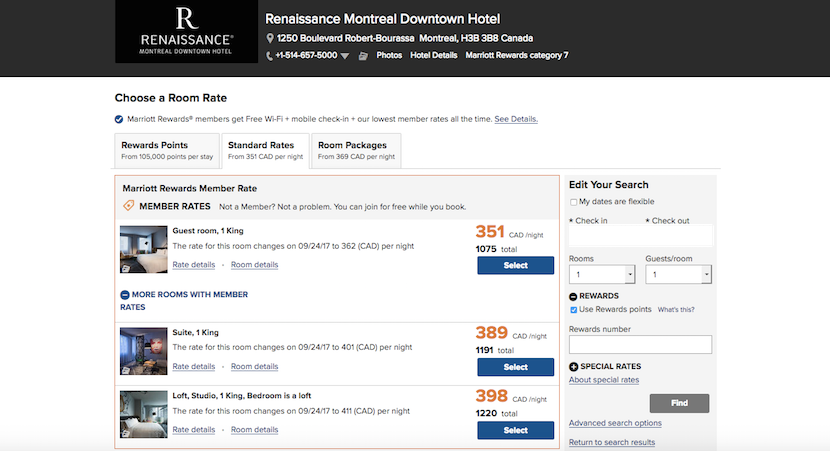Select the Guest room, 1 King rate
The image size is (830, 451).
click(x=515, y=265)
